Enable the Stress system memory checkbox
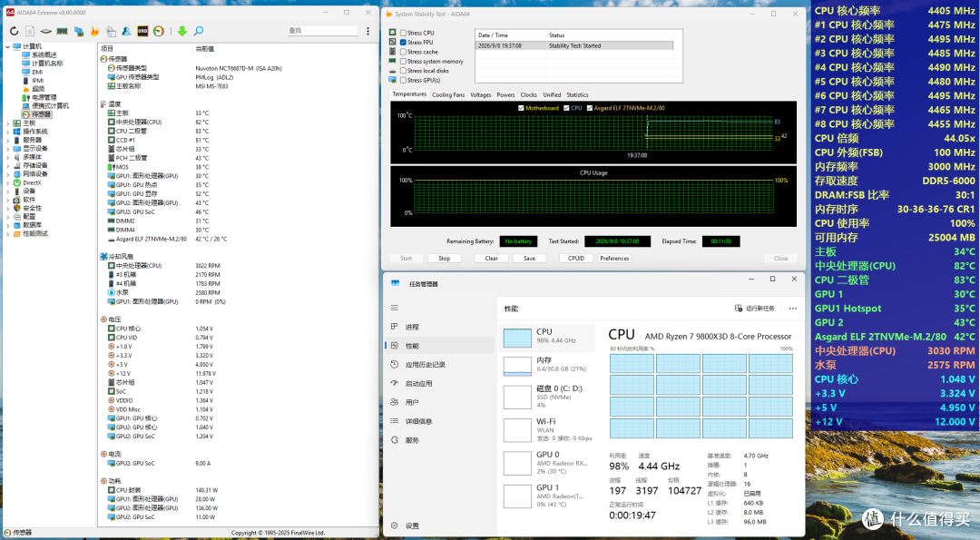Viewport: 980px width, 540px height. click(x=403, y=61)
